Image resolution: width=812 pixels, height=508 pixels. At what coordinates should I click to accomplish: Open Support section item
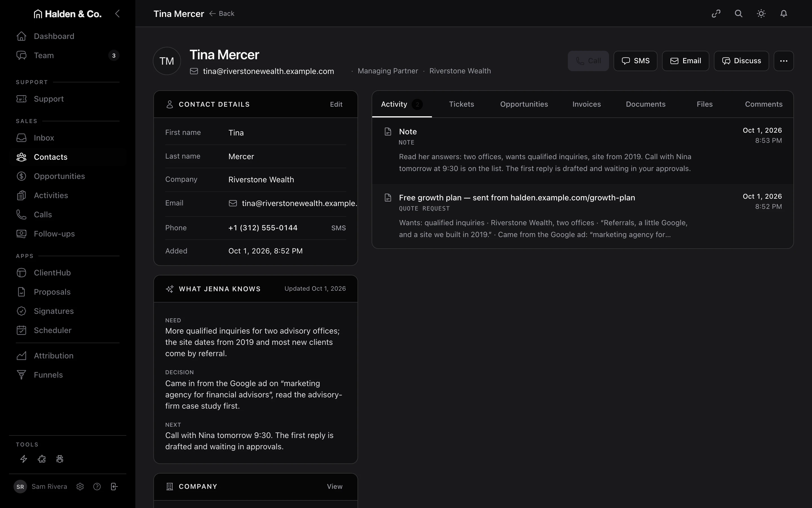[67, 99]
